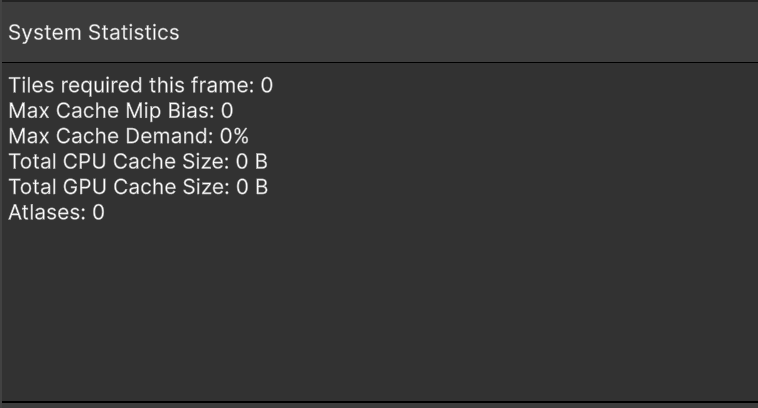Select the 'Atlases' label
Screen dimensions: 758x408
[44, 212]
